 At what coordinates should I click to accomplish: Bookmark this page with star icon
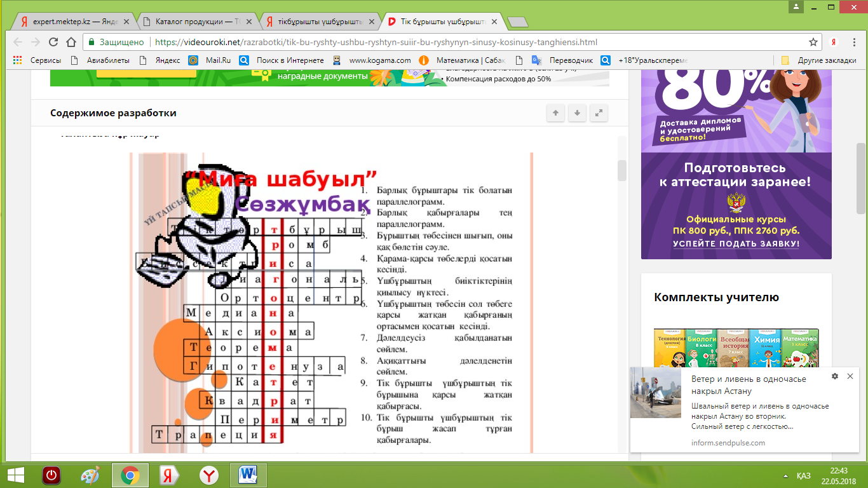pos(813,43)
